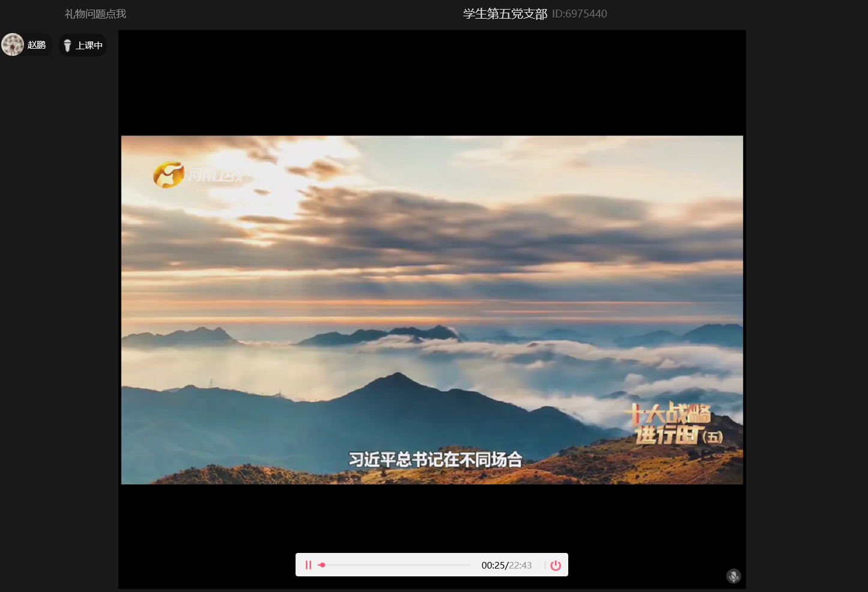Click the username 赵鹏
This screenshot has width=868, height=592.
pyautogui.click(x=37, y=45)
